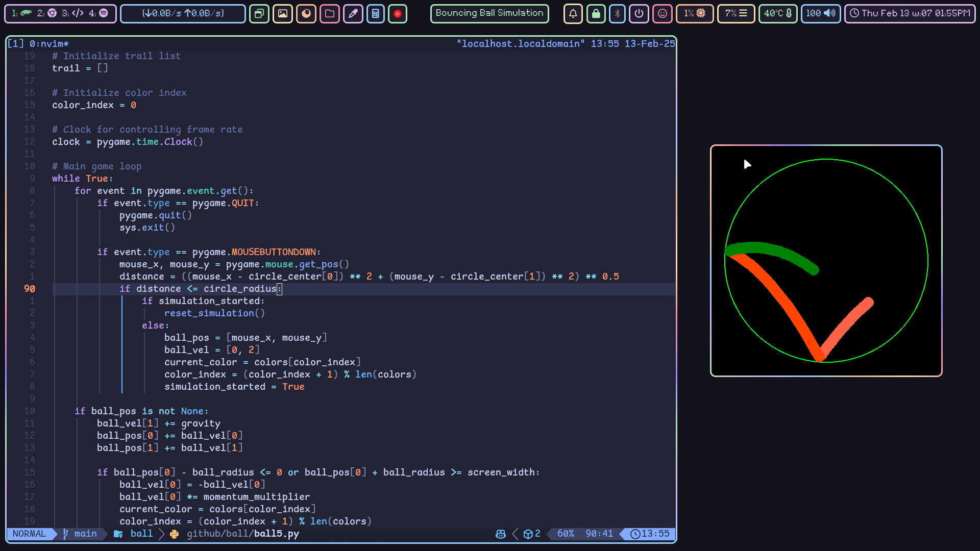Click the NORMAL mode indicator in statusline
The image size is (980, 551).
click(29, 534)
